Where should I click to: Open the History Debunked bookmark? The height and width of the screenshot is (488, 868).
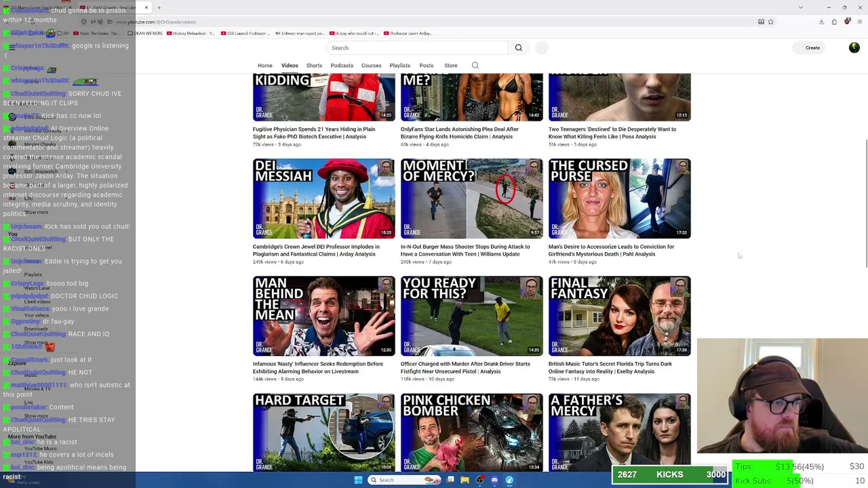pos(191,33)
